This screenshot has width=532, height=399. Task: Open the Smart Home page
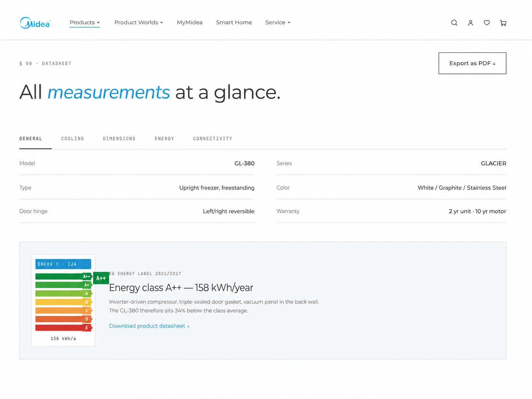pos(234,22)
